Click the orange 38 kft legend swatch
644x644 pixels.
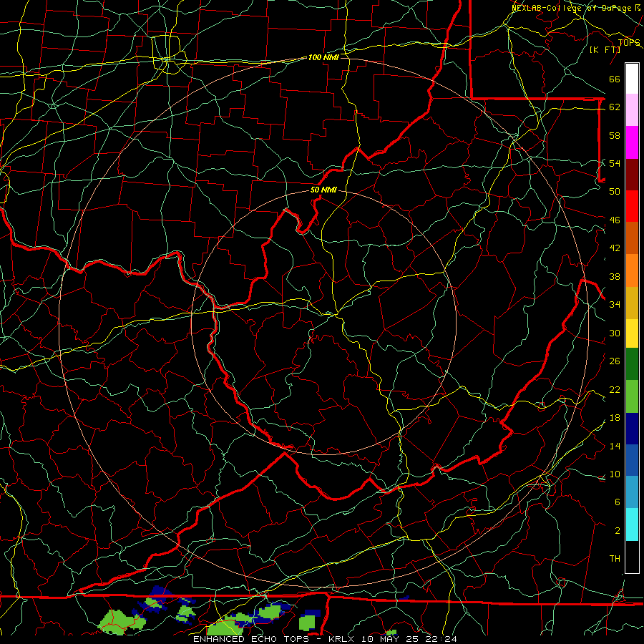tap(632, 270)
